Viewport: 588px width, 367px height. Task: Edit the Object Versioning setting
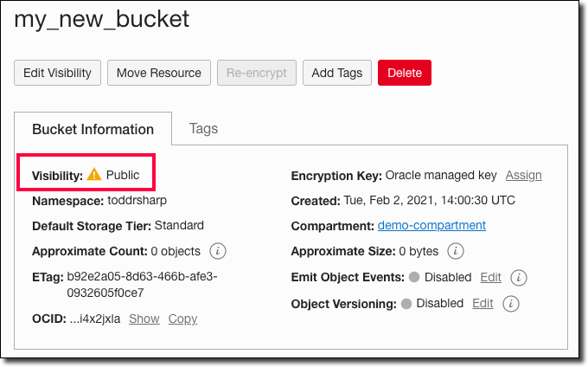[x=483, y=304]
